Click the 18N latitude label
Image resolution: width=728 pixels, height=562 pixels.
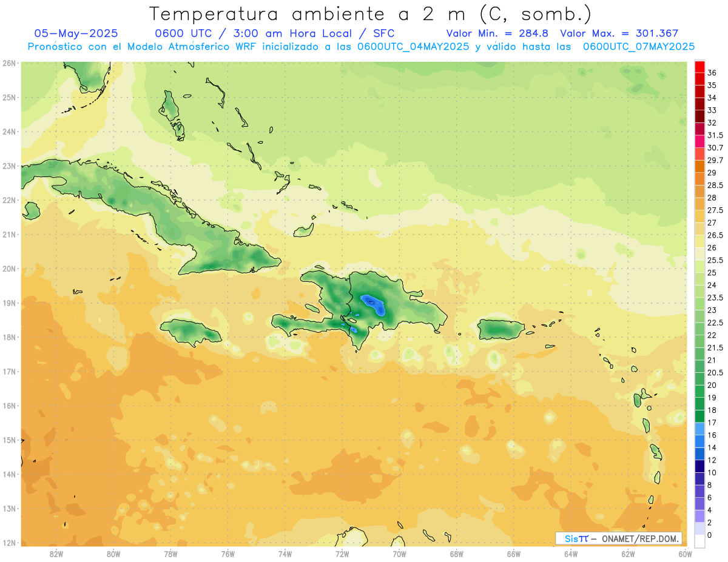click(9, 337)
